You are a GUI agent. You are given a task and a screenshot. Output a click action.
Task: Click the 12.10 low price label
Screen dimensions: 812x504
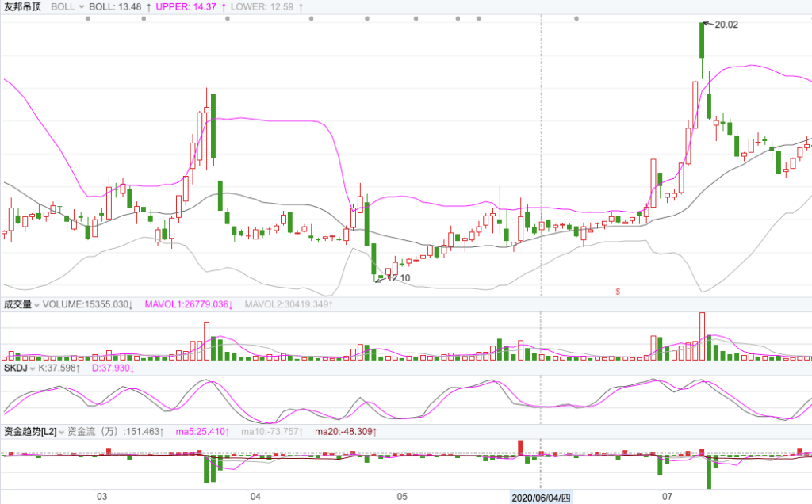[x=398, y=278]
